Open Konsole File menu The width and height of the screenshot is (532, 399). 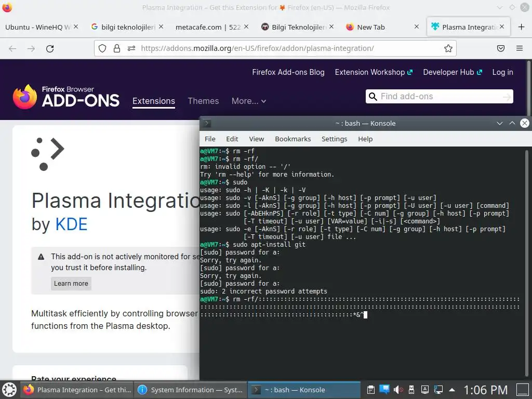tap(210, 139)
